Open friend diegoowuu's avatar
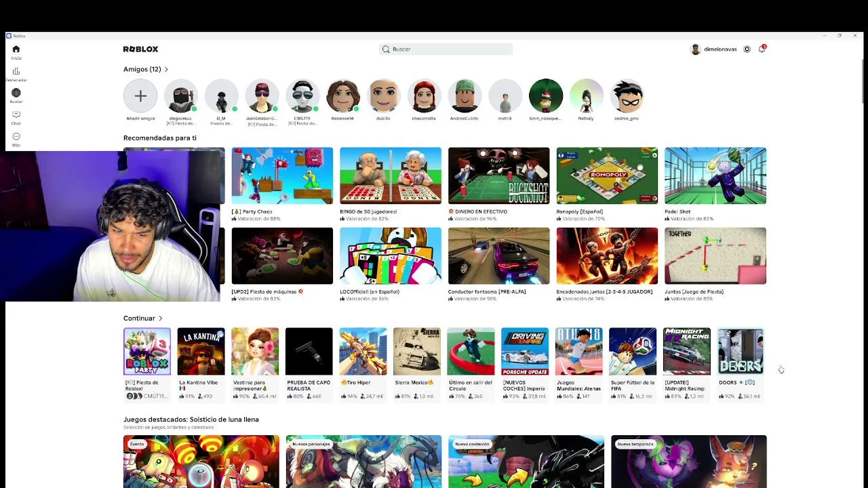 pyautogui.click(x=181, y=96)
